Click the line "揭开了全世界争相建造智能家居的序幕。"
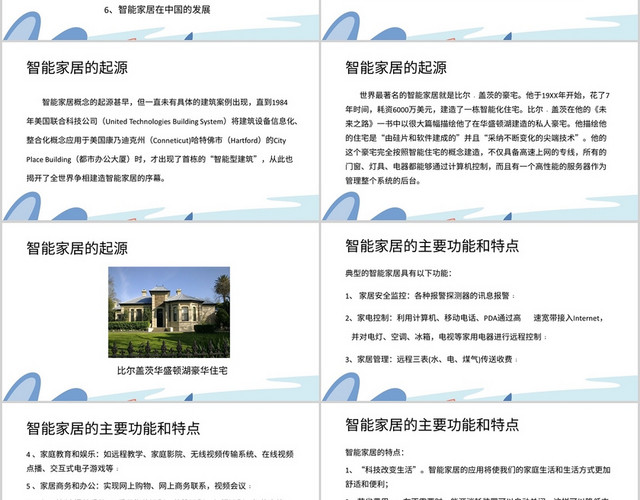 click(x=96, y=178)
